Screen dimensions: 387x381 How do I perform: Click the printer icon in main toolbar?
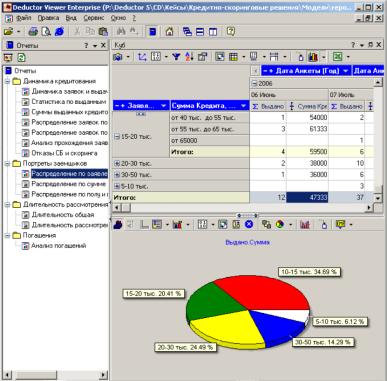[x=33, y=32]
